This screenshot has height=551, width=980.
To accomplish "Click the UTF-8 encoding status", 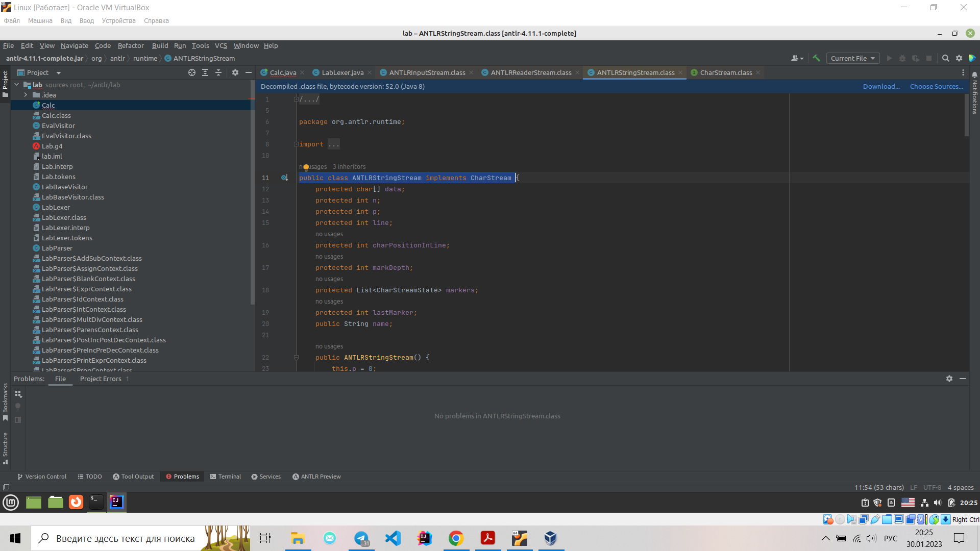I will 932,487.
